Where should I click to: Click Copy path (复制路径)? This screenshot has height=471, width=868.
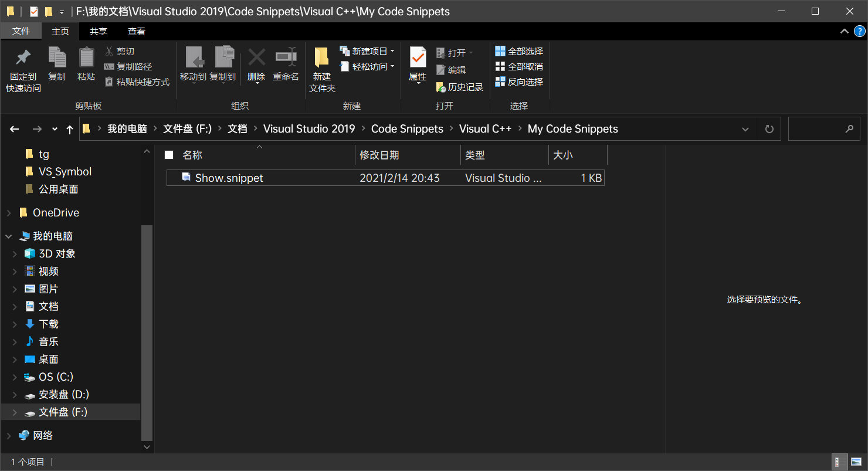click(128, 67)
